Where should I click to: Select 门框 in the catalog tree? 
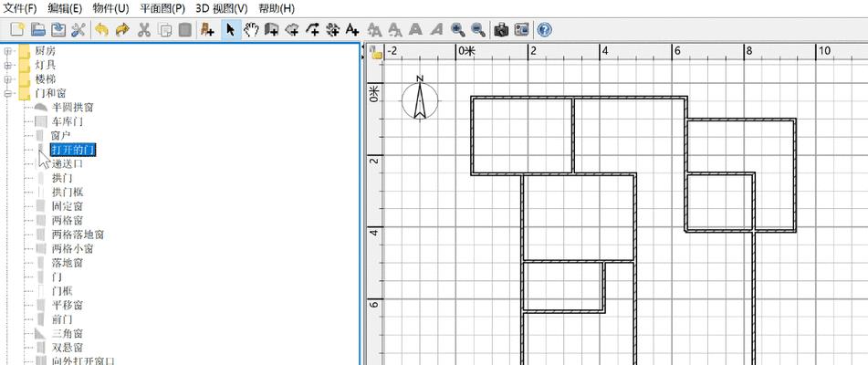(x=62, y=291)
